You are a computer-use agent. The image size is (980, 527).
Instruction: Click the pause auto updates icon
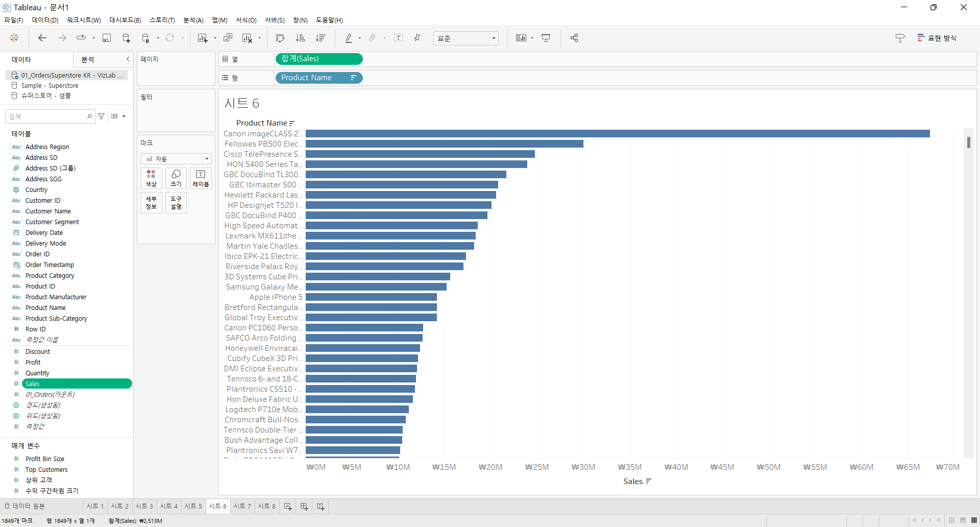(x=146, y=38)
